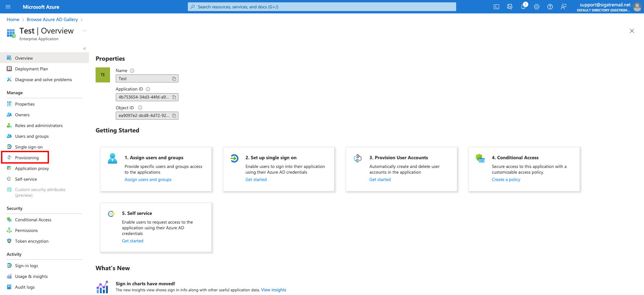Click the Provision User Accounts card icon
This screenshot has width=644, height=295.
pos(358,158)
